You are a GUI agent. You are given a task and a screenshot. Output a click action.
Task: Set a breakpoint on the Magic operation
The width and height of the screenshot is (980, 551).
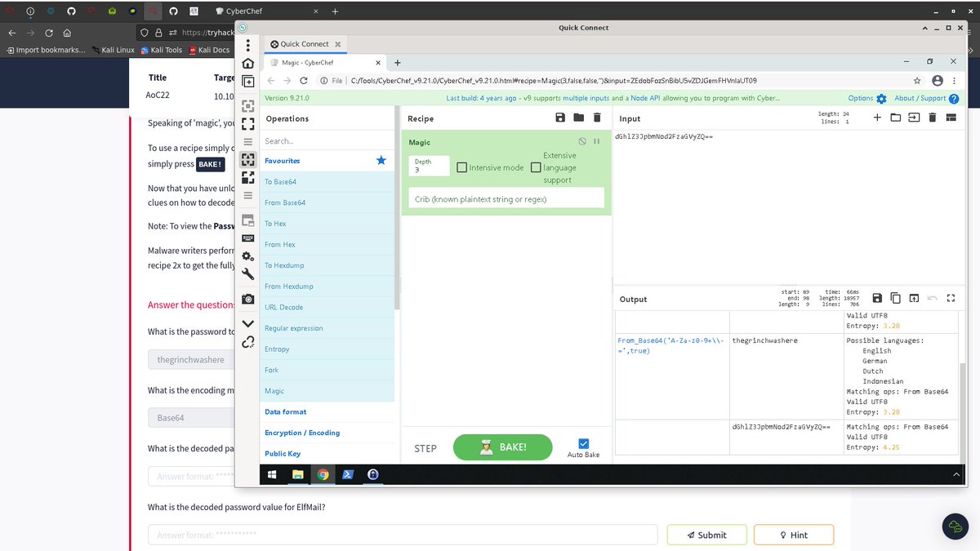597,142
